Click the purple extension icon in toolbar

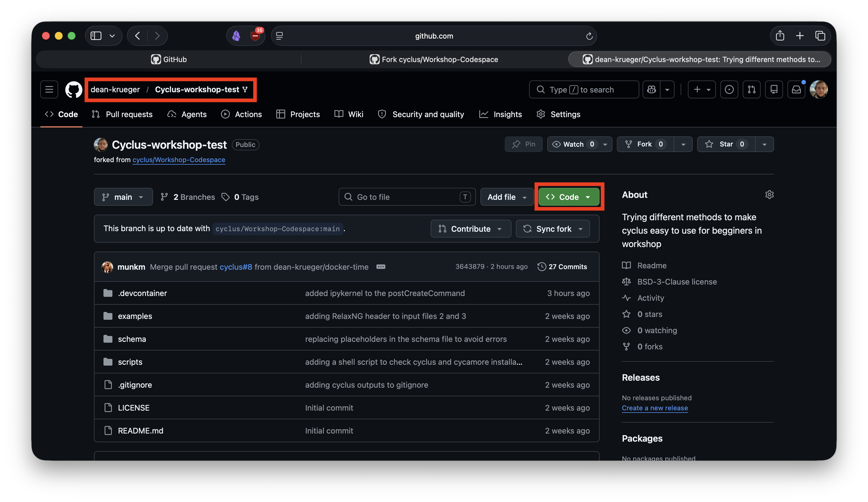pos(236,36)
